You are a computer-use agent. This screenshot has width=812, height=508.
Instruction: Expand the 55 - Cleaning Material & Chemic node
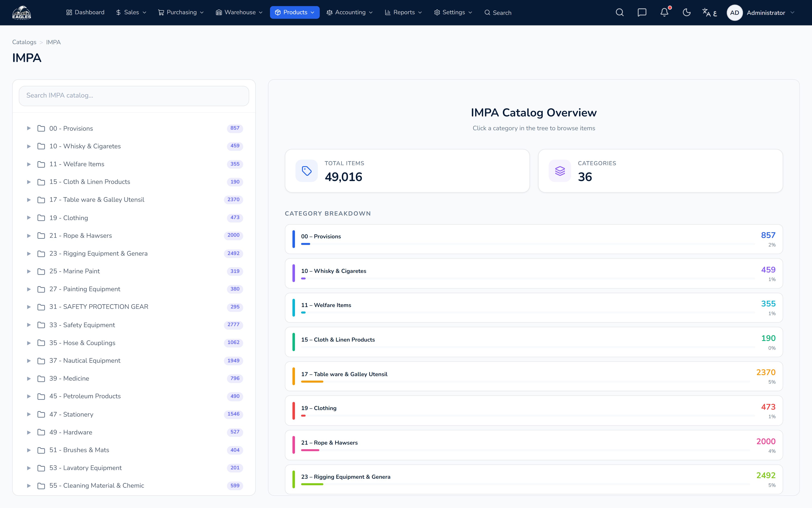(x=29, y=486)
